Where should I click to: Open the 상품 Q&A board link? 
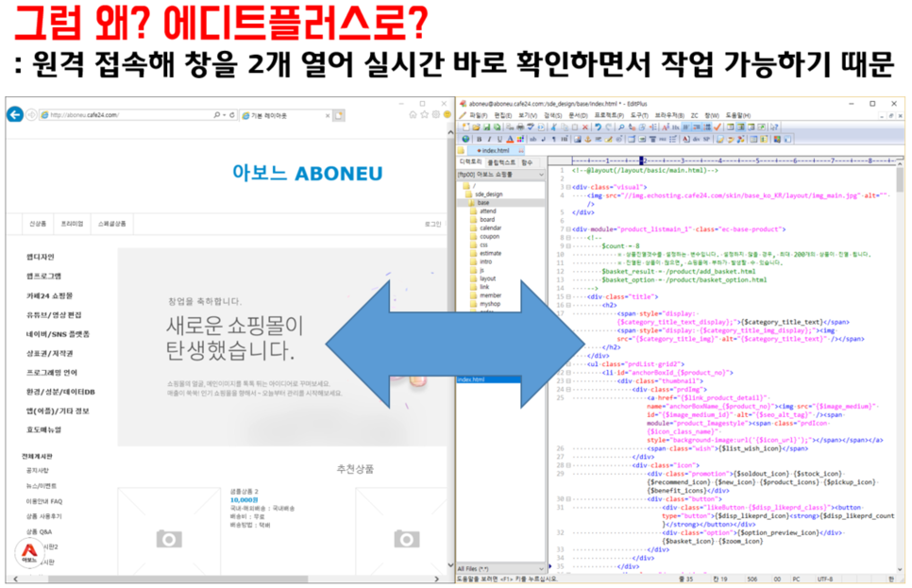point(39,531)
